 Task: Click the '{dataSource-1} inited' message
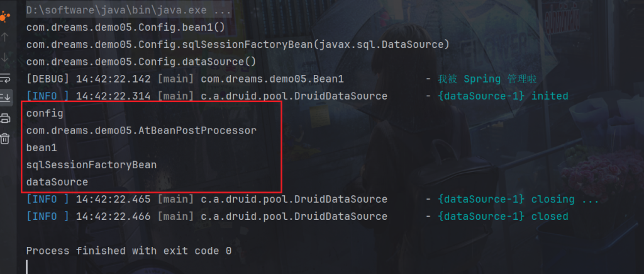[502, 96]
